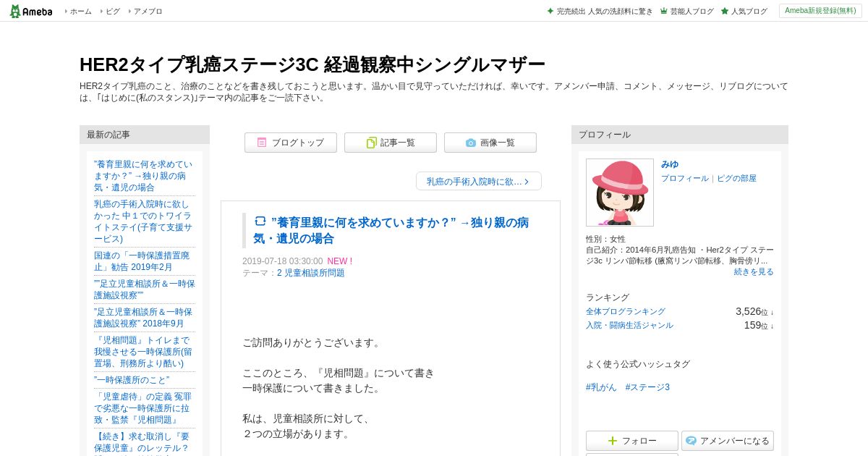Open next article 乳癌の手術入院時に欲… button
Viewport: 868px width, 456px height.
tap(479, 181)
